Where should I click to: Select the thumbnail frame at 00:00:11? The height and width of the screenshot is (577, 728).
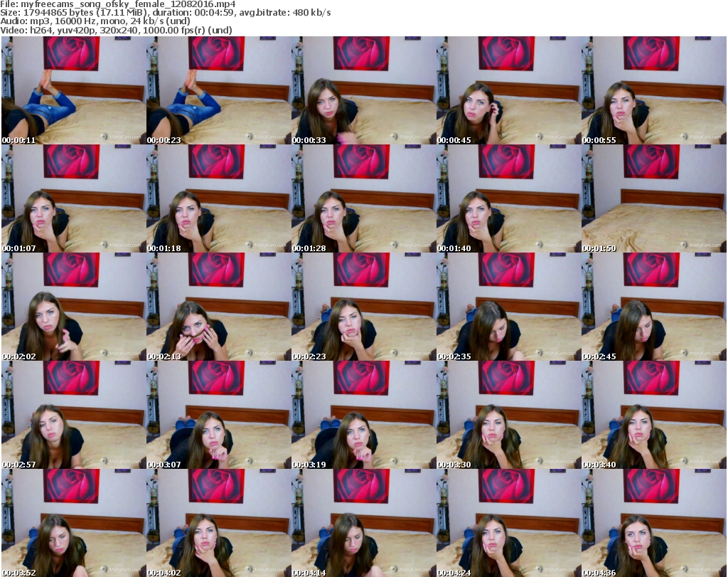coord(73,90)
